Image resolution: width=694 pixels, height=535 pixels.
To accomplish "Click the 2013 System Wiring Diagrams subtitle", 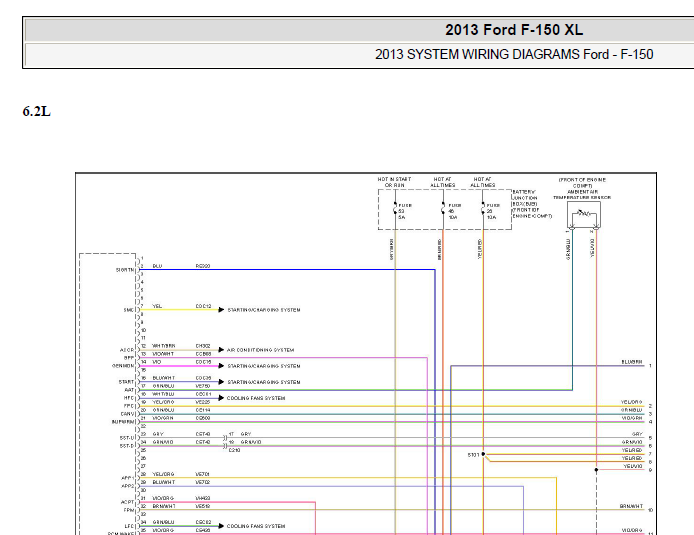I will (x=514, y=54).
